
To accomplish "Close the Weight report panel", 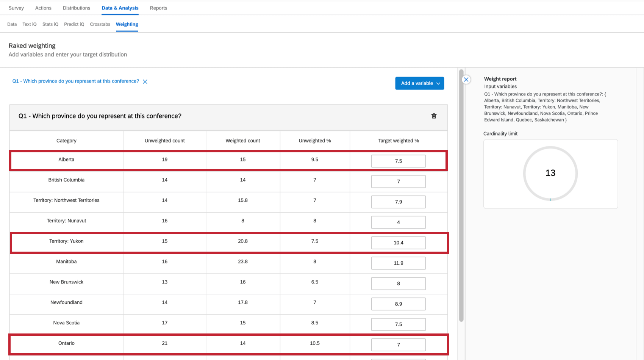I will (466, 80).
